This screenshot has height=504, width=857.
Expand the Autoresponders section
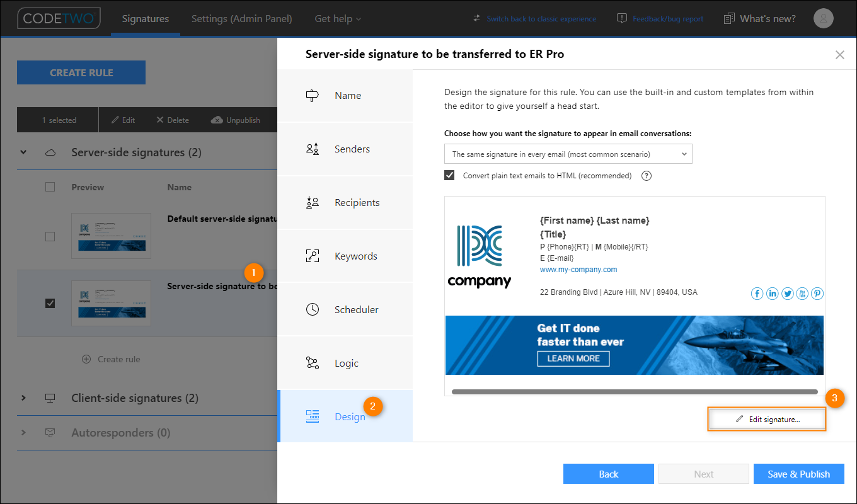pyautogui.click(x=24, y=433)
